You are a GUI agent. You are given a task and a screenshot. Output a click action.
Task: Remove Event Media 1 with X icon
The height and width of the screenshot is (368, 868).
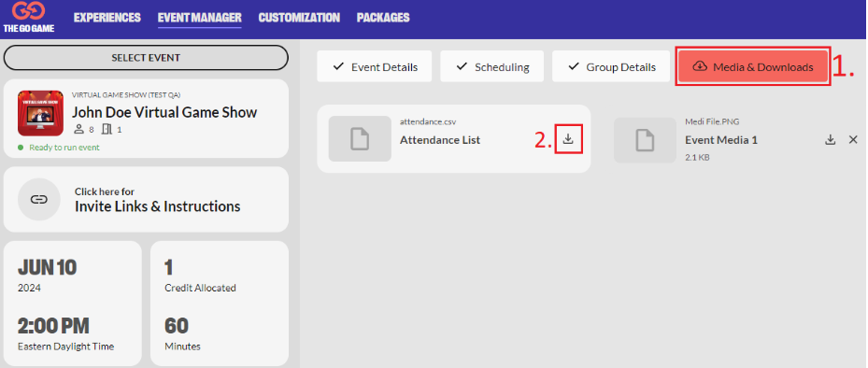pyautogui.click(x=853, y=140)
